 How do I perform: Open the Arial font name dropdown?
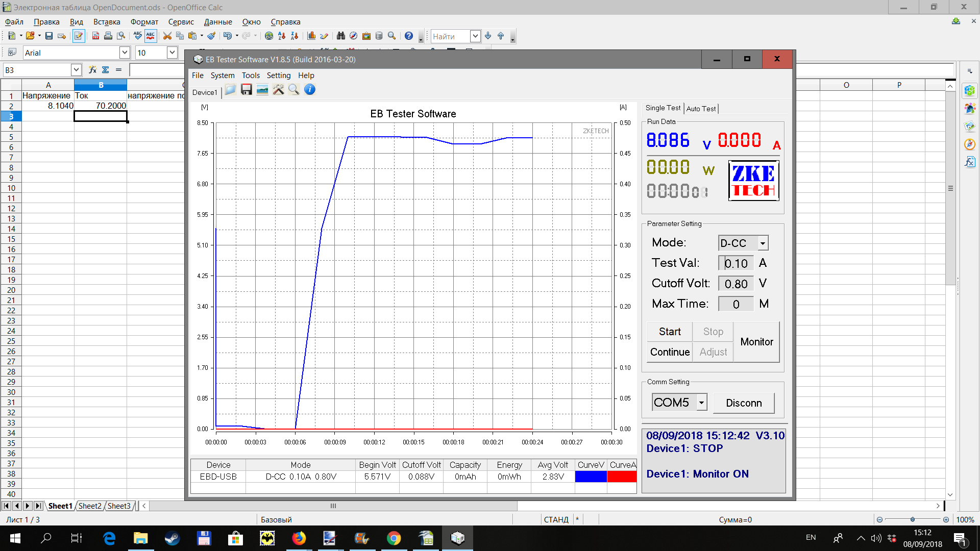(125, 53)
